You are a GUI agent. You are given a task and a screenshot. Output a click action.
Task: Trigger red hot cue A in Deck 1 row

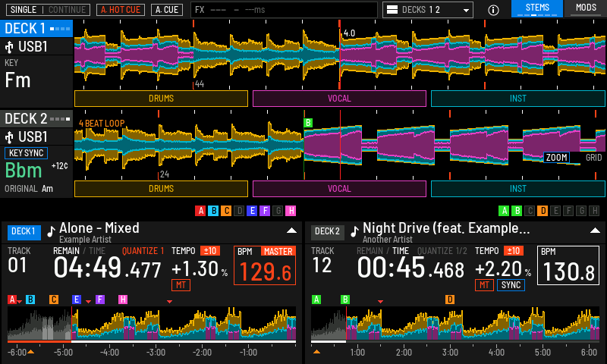coord(200,211)
